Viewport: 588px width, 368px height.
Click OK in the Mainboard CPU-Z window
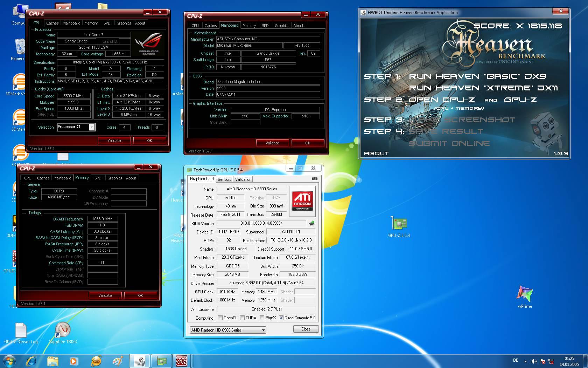(308, 143)
